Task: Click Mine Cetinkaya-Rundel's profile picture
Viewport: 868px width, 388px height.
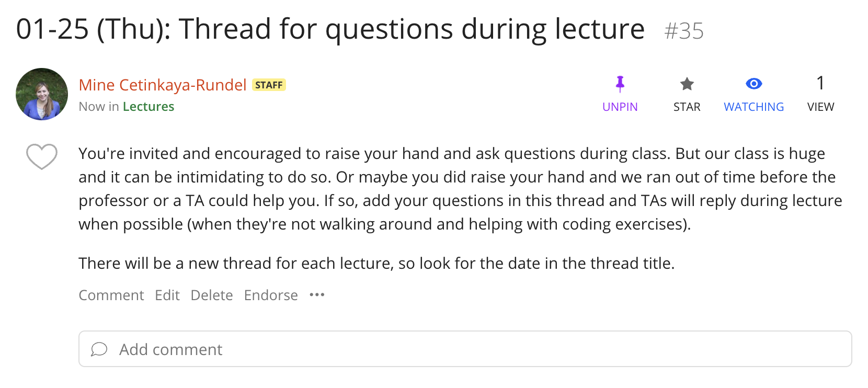Action: click(42, 94)
